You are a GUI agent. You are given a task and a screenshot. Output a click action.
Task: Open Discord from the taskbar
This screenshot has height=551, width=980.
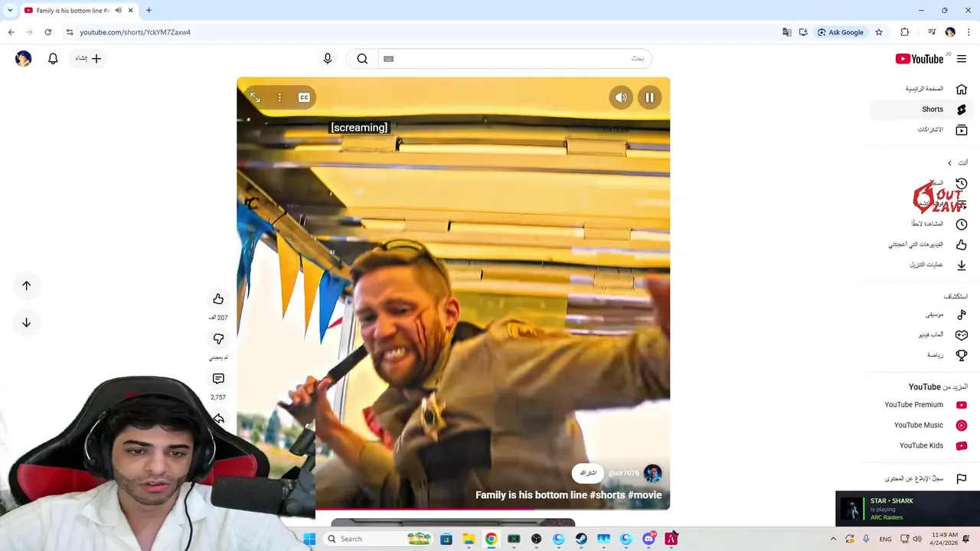[649, 539]
